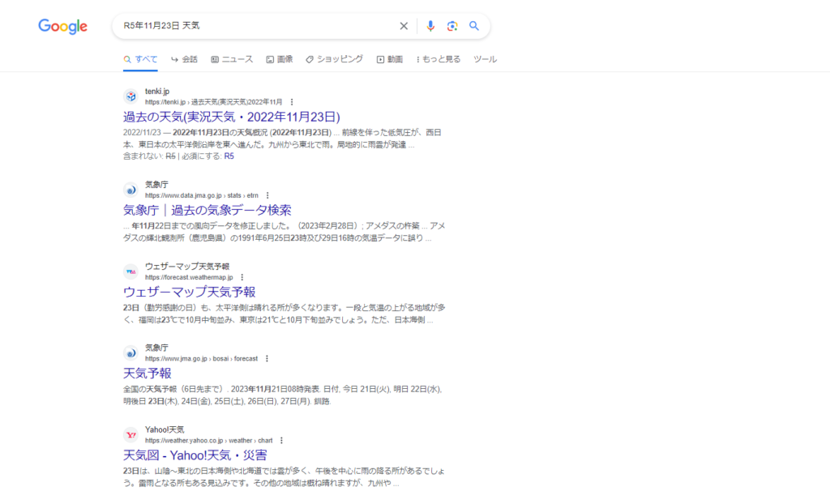Click the Google logo
This screenshot has height=504, width=830.
click(x=62, y=26)
